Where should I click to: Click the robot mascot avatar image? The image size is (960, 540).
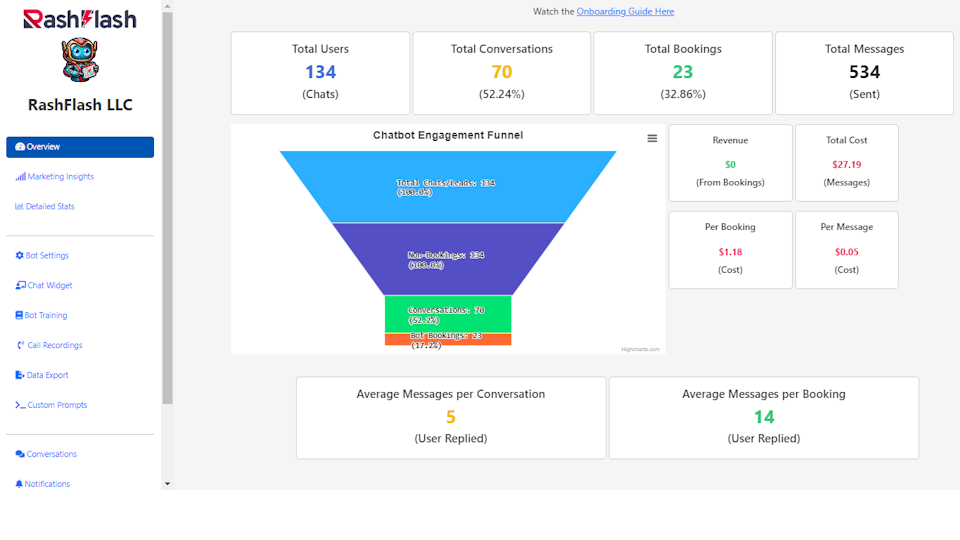pyautogui.click(x=80, y=59)
